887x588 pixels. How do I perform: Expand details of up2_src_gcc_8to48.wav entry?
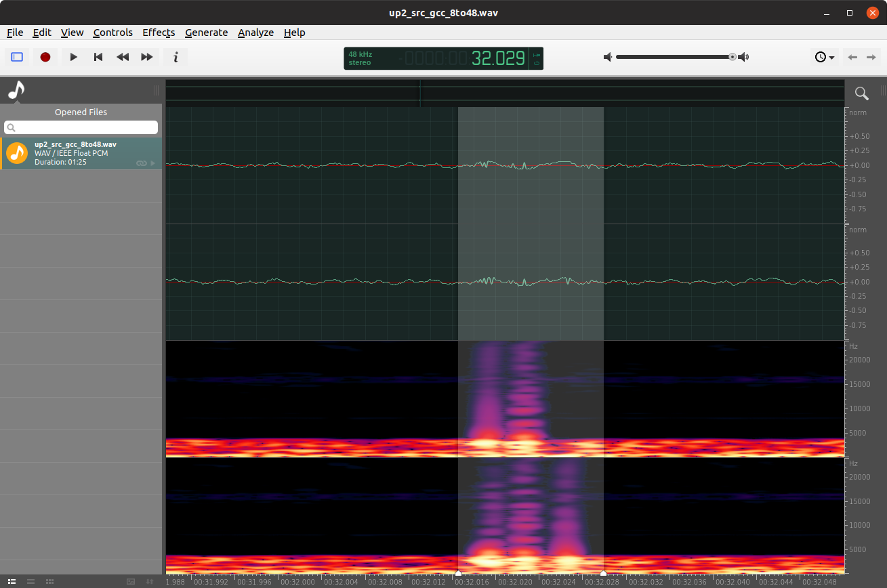(152, 163)
